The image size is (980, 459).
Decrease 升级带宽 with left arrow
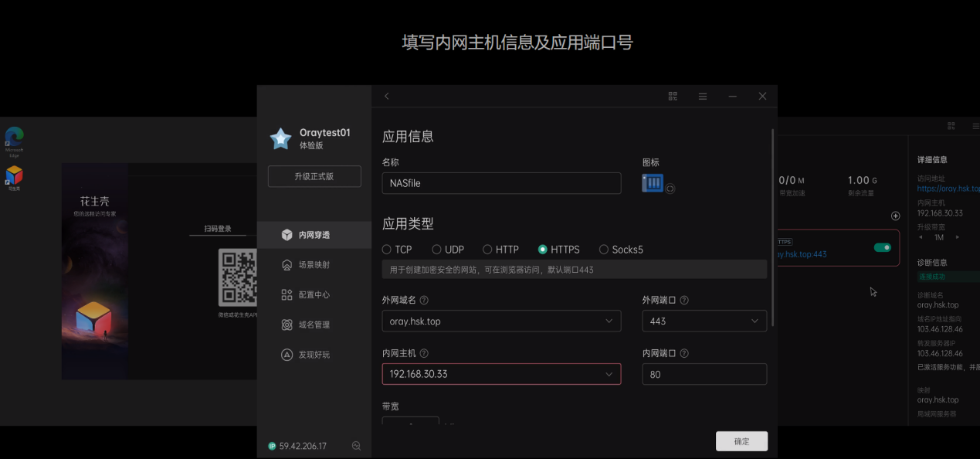pyautogui.click(x=921, y=237)
